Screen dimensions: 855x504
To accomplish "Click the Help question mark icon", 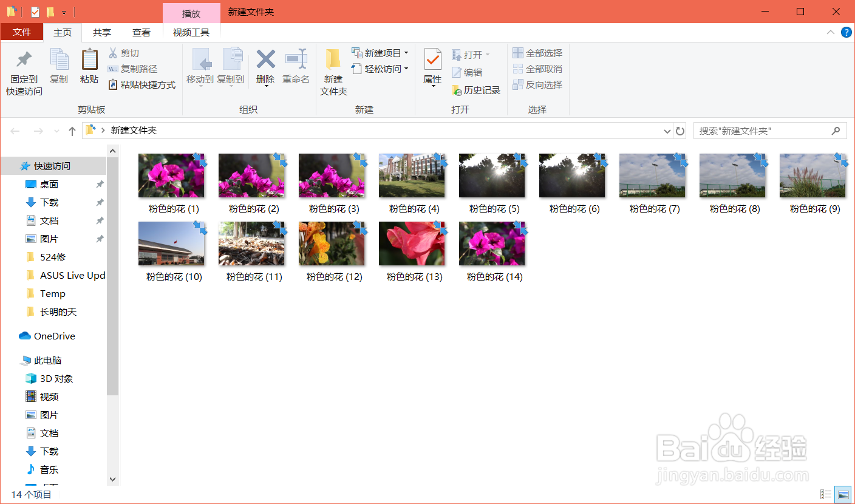I will pos(846,32).
